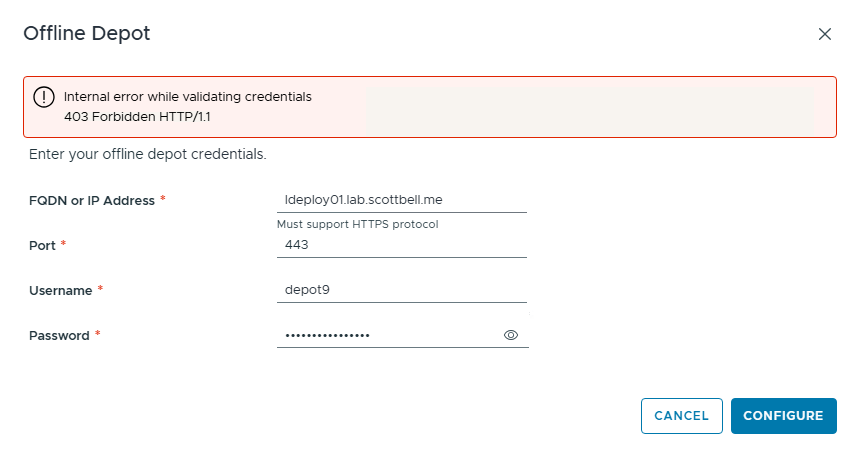Click the Enter your offline depot credentials text

(x=147, y=155)
